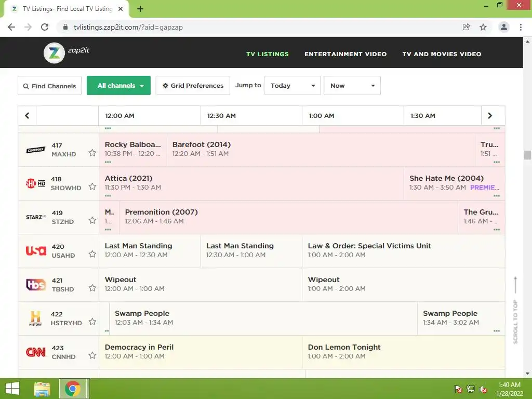Open TV AND MOVIES VIDEO nav item

(x=442, y=54)
